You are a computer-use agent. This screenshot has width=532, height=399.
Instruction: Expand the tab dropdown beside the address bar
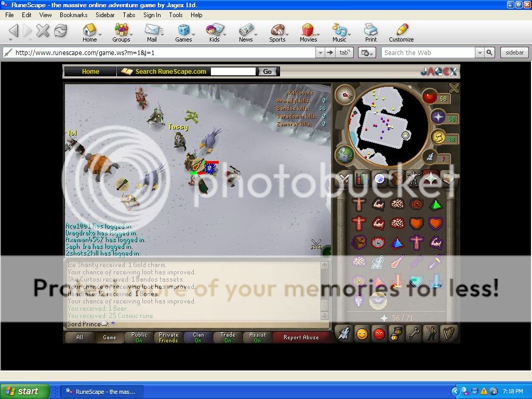point(343,52)
